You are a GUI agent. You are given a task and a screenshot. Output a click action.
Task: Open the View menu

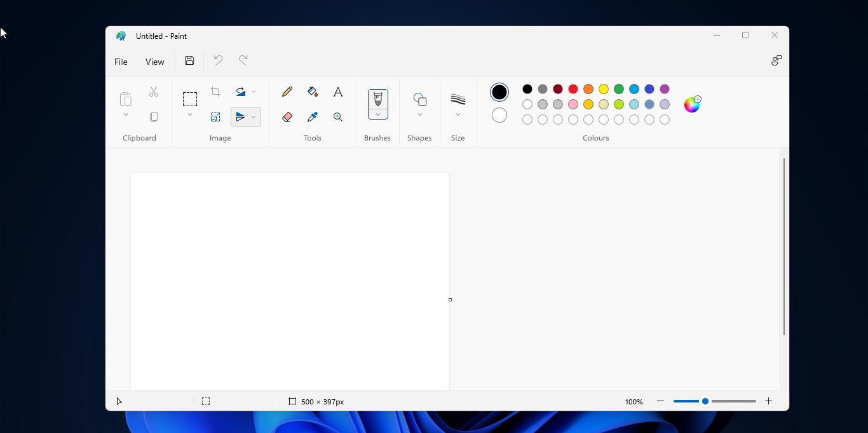[x=154, y=62]
